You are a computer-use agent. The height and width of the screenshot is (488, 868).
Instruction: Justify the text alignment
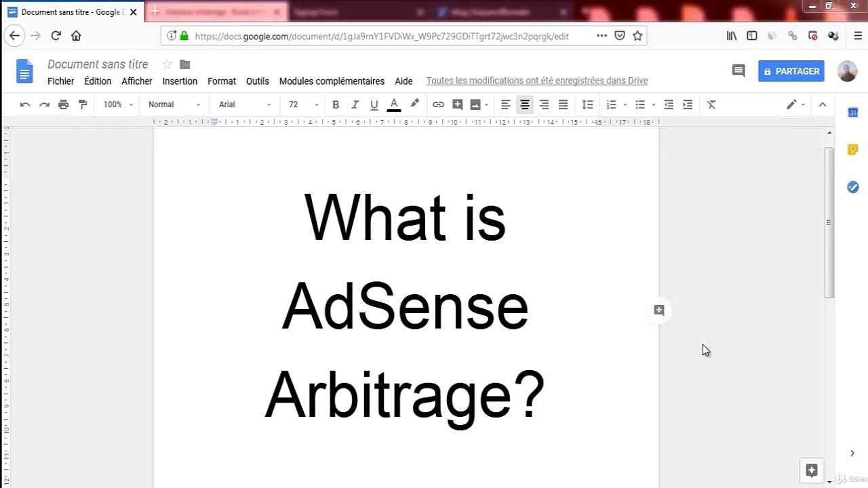click(x=563, y=104)
